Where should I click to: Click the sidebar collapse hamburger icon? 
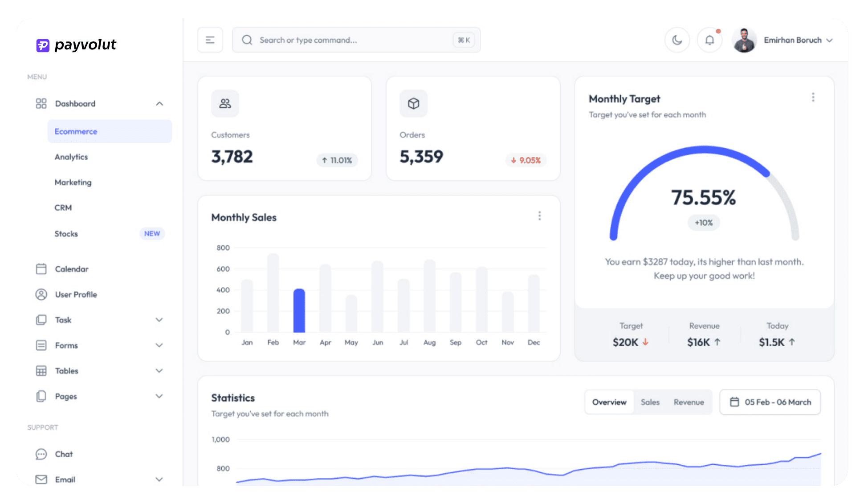click(x=210, y=40)
